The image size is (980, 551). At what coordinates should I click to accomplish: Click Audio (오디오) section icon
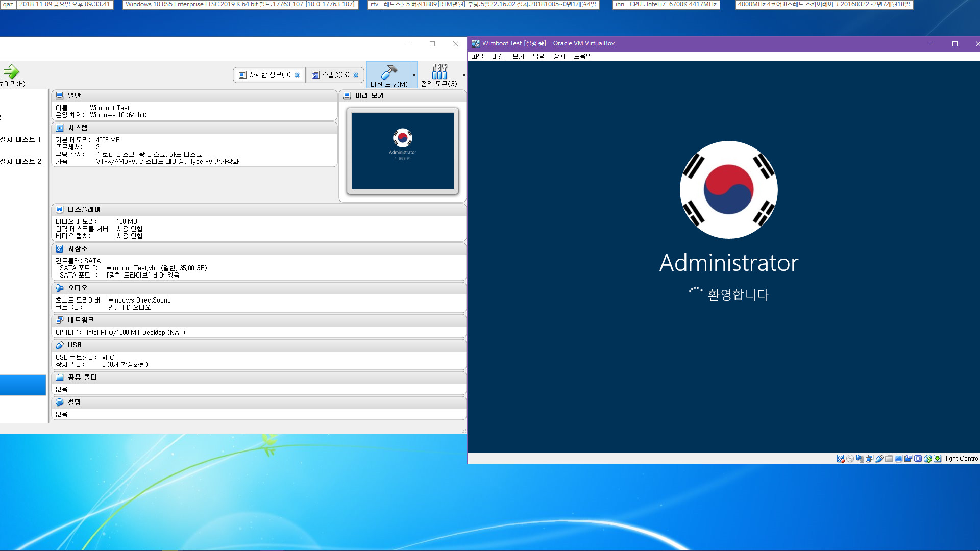point(60,288)
